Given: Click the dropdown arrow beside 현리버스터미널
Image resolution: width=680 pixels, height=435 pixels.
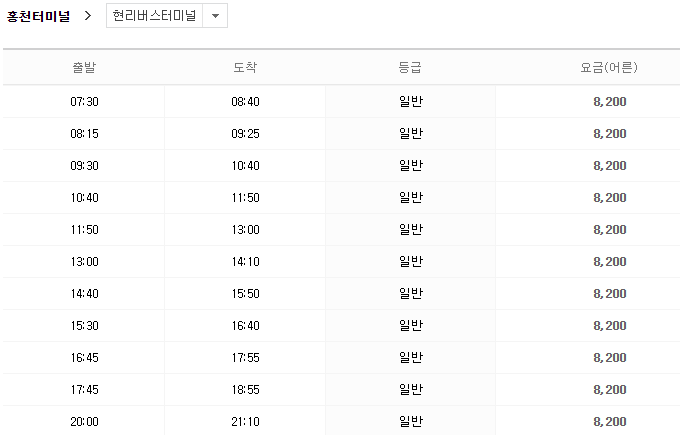Looking at the screenshot, I should (215, 16).
